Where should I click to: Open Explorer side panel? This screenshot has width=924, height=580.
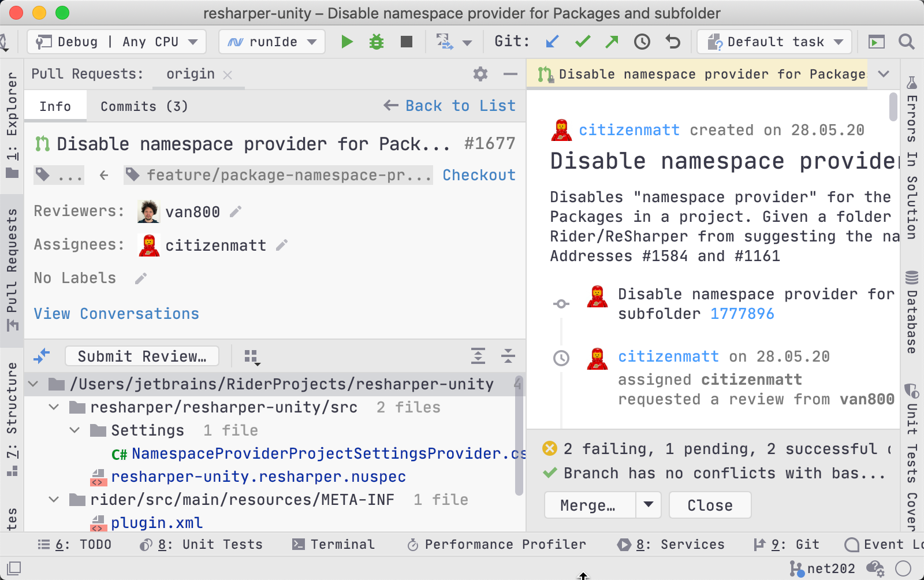tap(12, 124)
